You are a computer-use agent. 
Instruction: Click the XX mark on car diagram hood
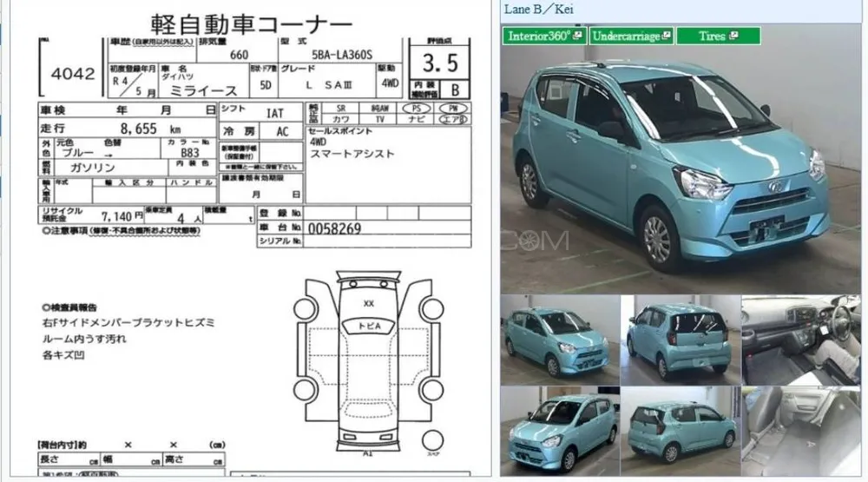click(369, 304)
